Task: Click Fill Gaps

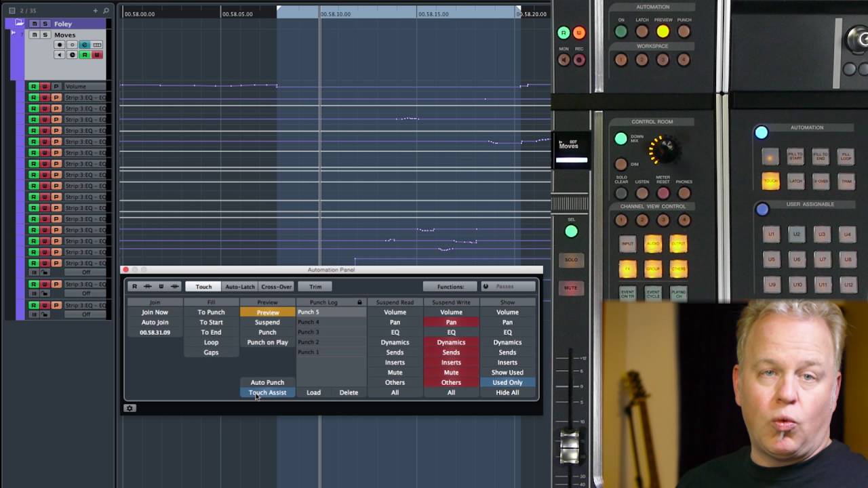Action: (x=211, y=352)
